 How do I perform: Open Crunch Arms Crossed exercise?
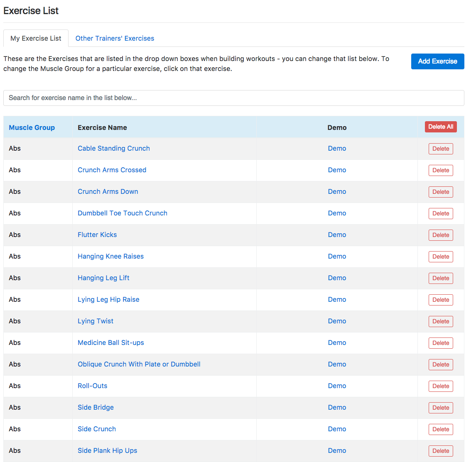coord(112,170)
